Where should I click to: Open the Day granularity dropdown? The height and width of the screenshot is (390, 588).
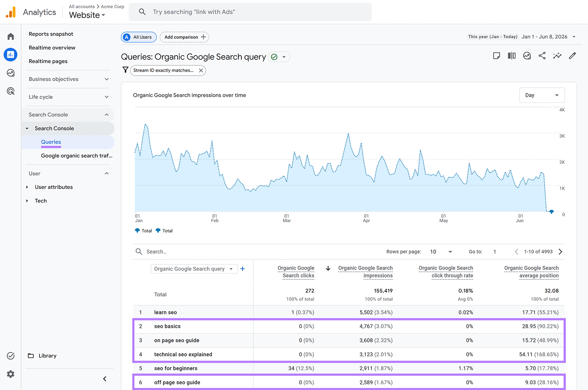[542, 95]
